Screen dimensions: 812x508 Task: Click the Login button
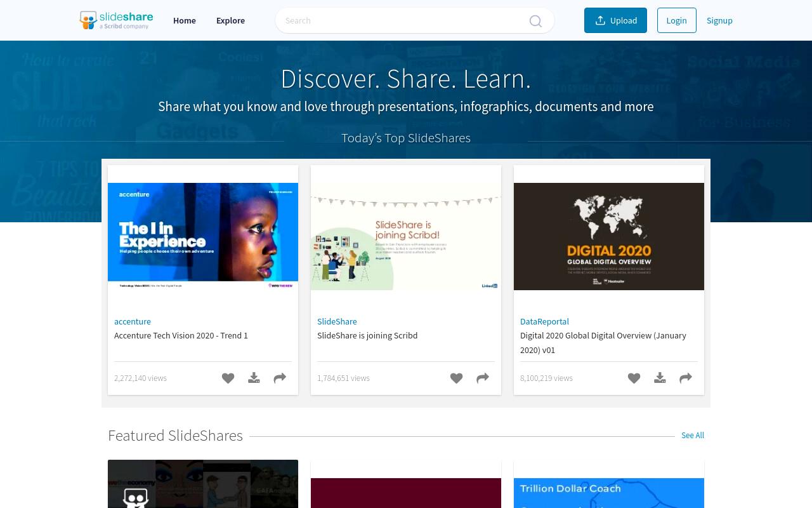(676, 20)
